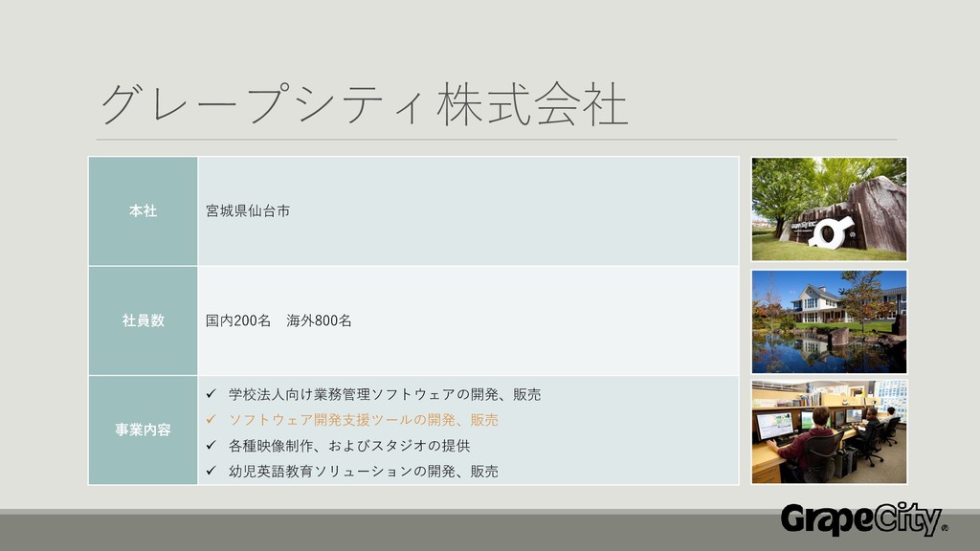Click the house by pond photo
The height and width of the screenshot is (551, 980).
tap(829, 321)
